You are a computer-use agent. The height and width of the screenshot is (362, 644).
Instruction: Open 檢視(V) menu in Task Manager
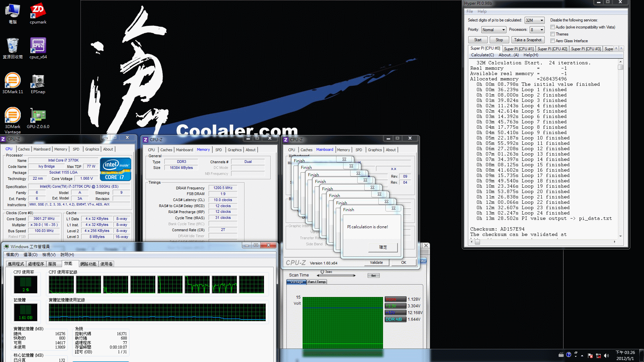point(49,255)
